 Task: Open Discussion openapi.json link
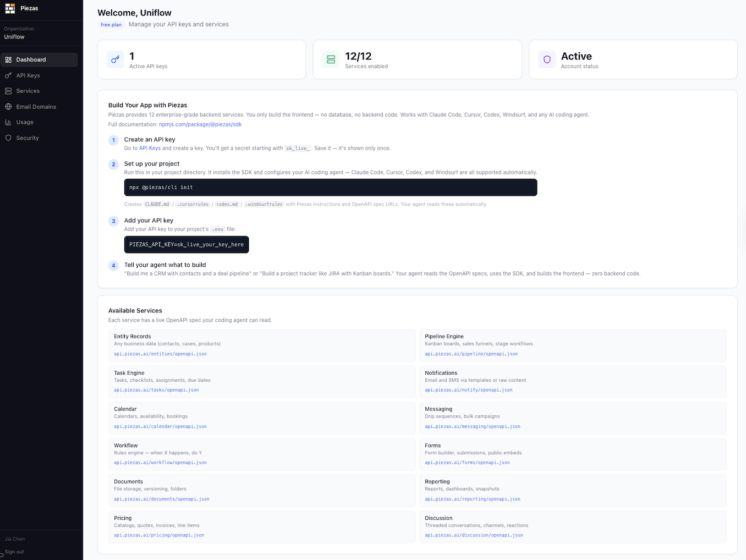click(474, 535)
